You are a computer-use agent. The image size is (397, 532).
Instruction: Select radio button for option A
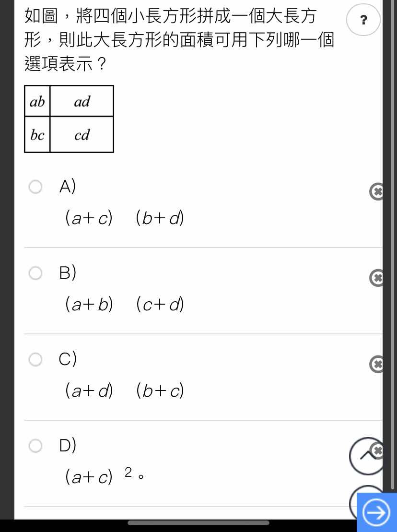[x=35, y=187]
